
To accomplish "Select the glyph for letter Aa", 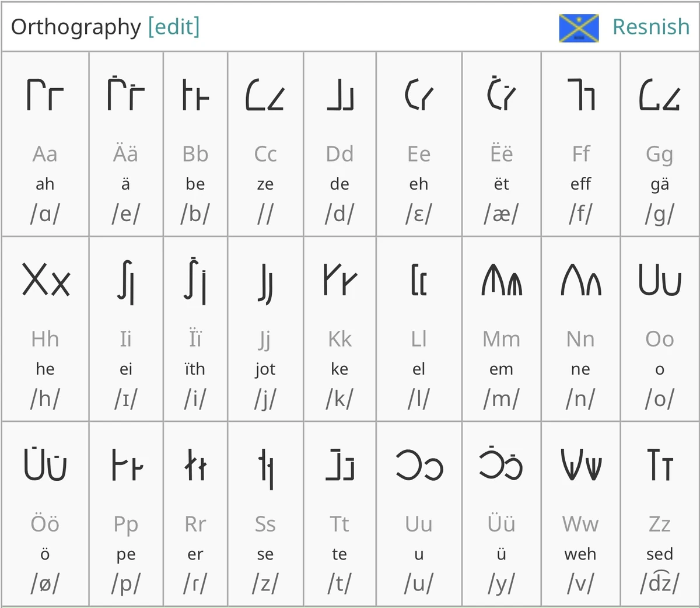I will pyautogui.click(x=45, y=95).
